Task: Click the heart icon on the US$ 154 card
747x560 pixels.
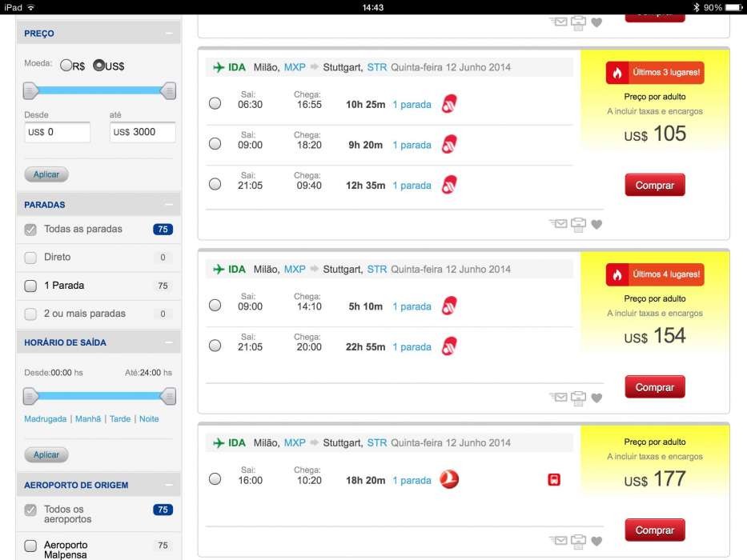Action: point(596,398)
